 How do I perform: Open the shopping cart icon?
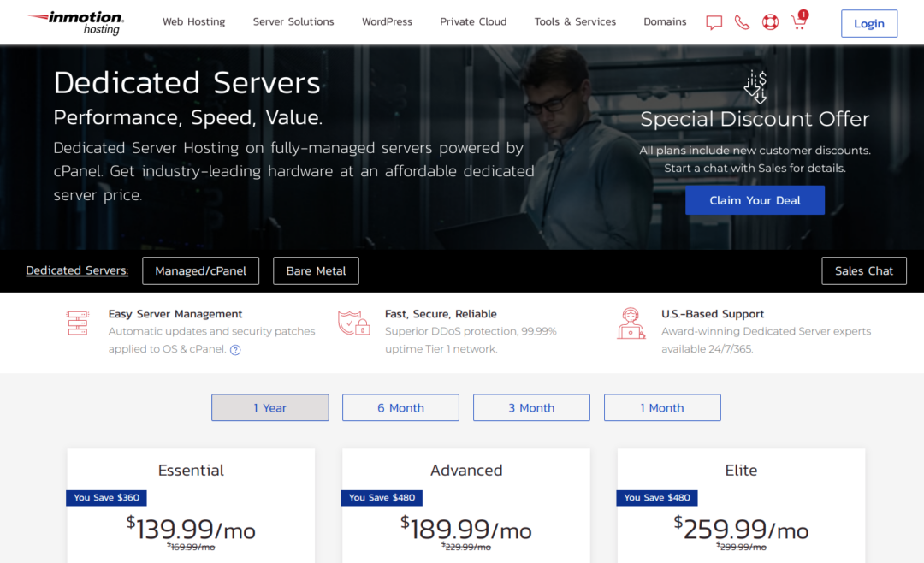798,22
